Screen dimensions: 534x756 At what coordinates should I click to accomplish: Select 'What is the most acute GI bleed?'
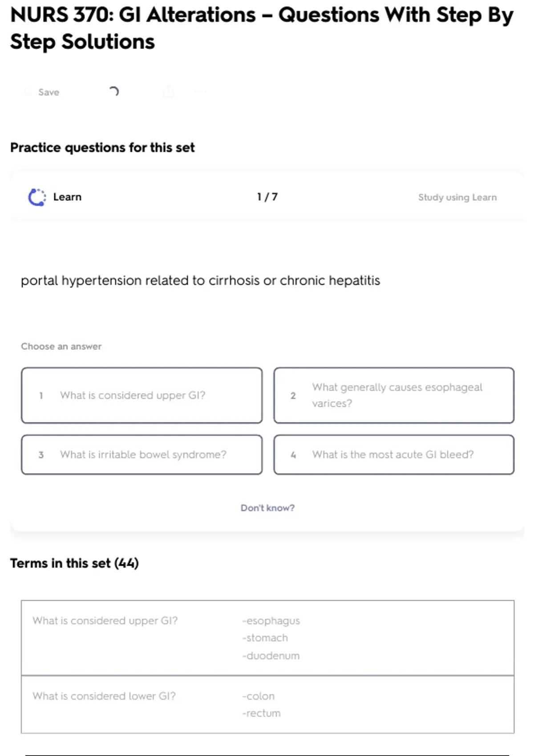tap(394, 454)
